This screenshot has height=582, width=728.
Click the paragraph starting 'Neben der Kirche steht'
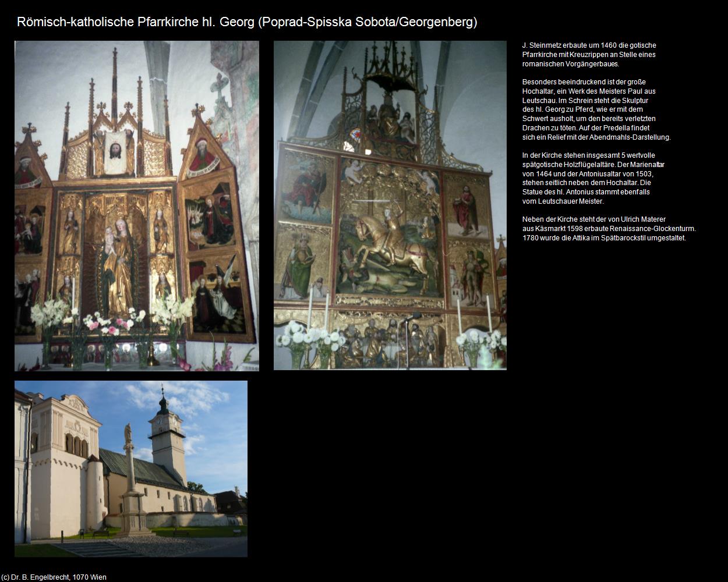609,229
